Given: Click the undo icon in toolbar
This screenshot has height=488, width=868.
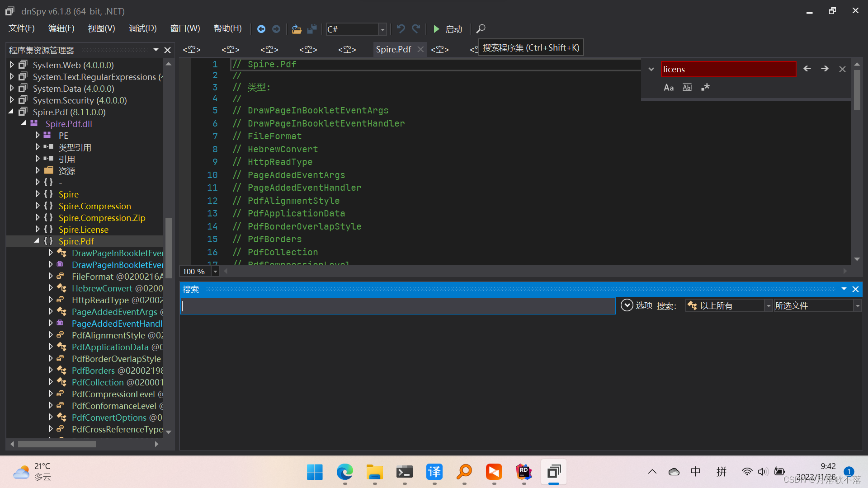Looking at the screenshot, I should [401, 29].
